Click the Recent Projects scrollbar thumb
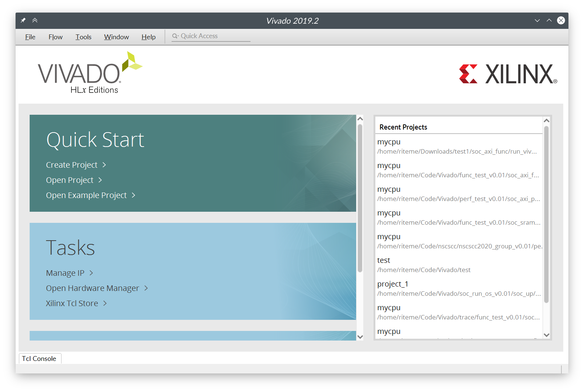The width and height of the screenshot is (584, 392). tap(546, 214)
